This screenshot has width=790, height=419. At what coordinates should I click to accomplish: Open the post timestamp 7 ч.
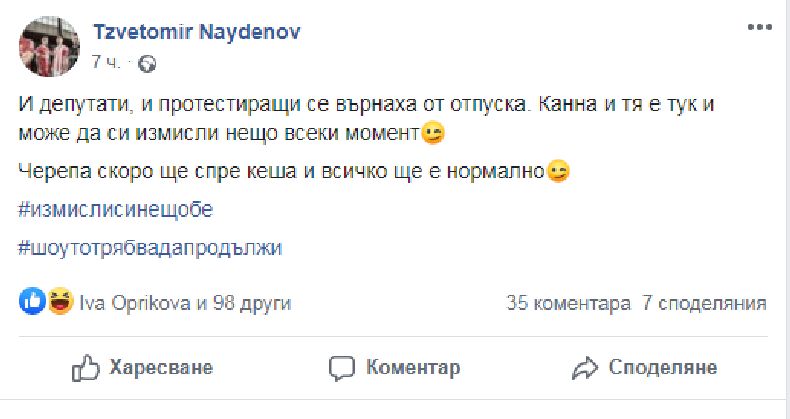[105, 62]
